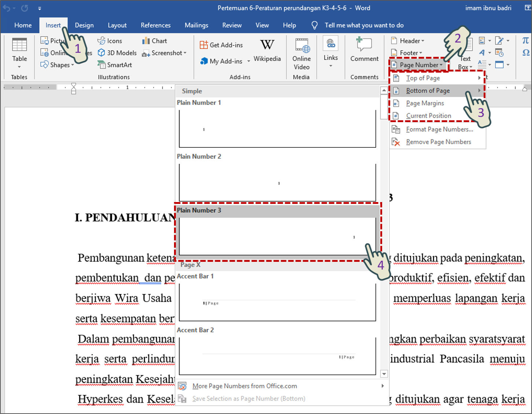The width and height of the screenshot is (532, 414).
Task: Insert a 3D Model
Action: pos(117,52)
